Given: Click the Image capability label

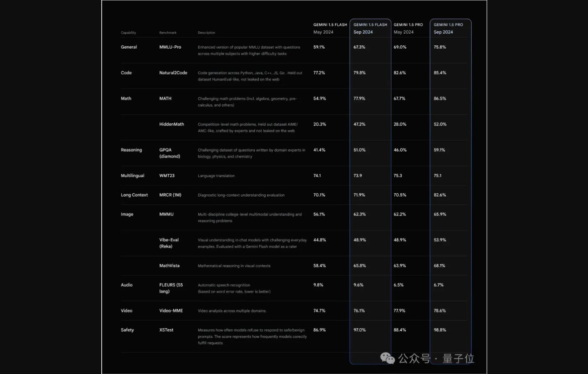Looking at the screenshot, I should click(127, 214).
